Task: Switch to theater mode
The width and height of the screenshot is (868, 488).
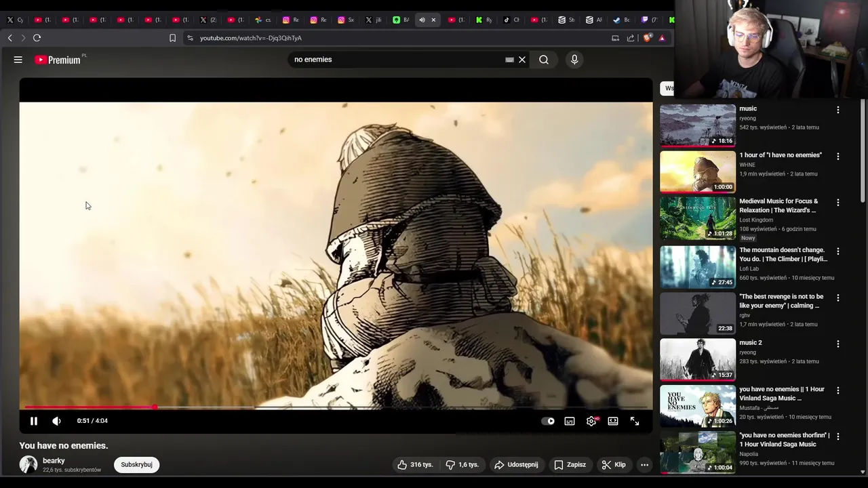Action: (613, 421)
